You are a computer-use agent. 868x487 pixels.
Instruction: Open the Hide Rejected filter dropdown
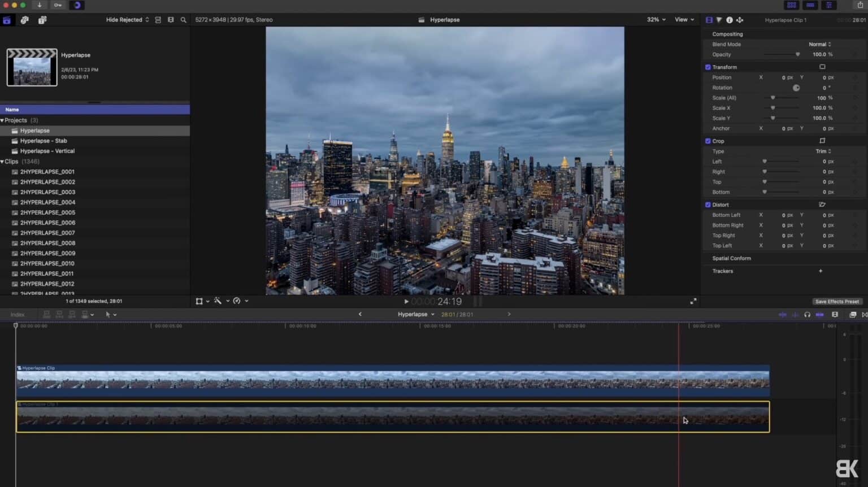tap(125, 19)
